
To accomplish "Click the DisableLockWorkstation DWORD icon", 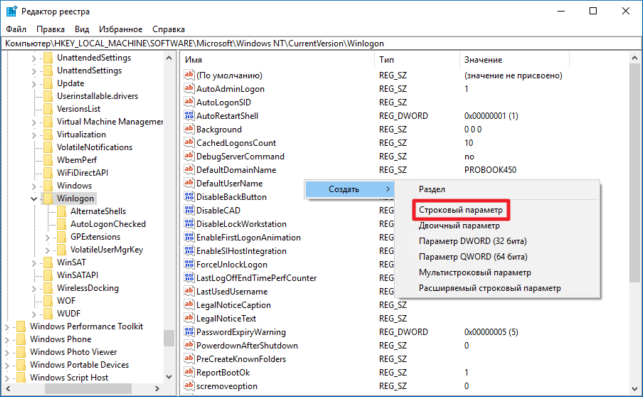I will [189, 224].
